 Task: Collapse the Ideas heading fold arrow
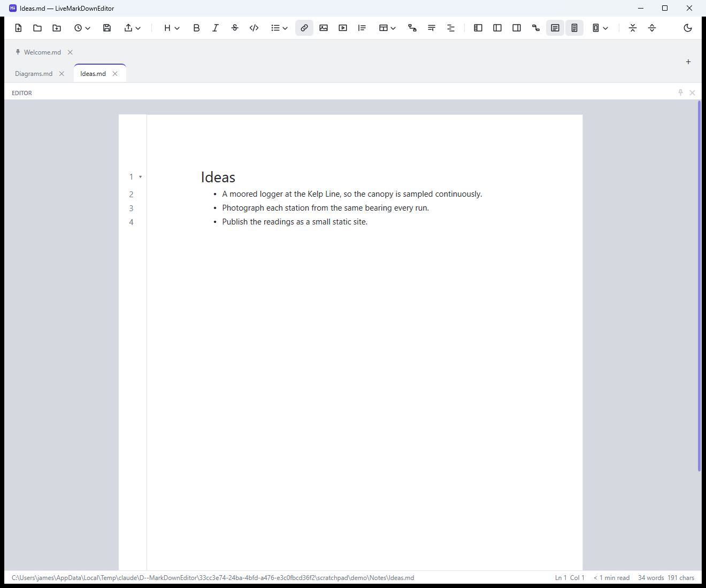(140, 177)
